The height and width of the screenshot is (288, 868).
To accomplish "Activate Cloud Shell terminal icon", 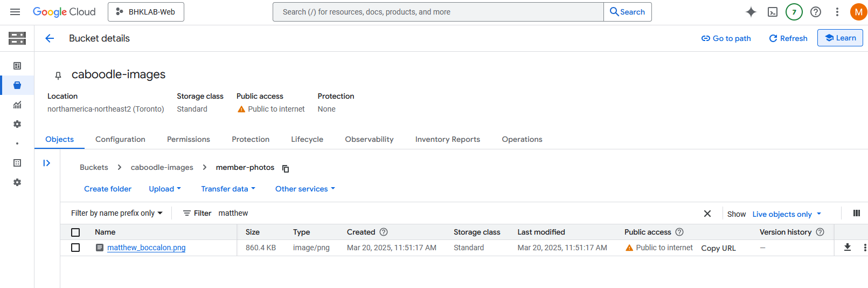I will pos(772,12).
